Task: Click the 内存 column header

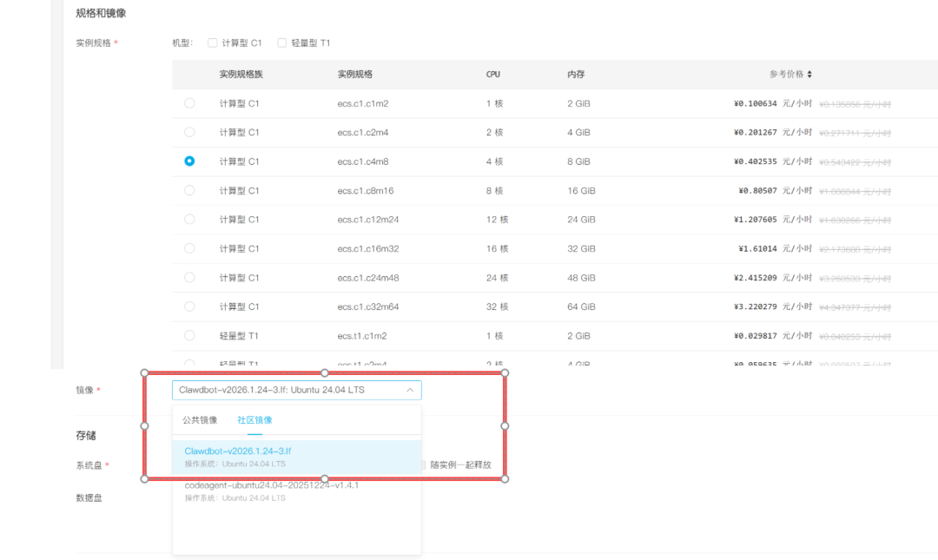Action: tap(576, 74)
